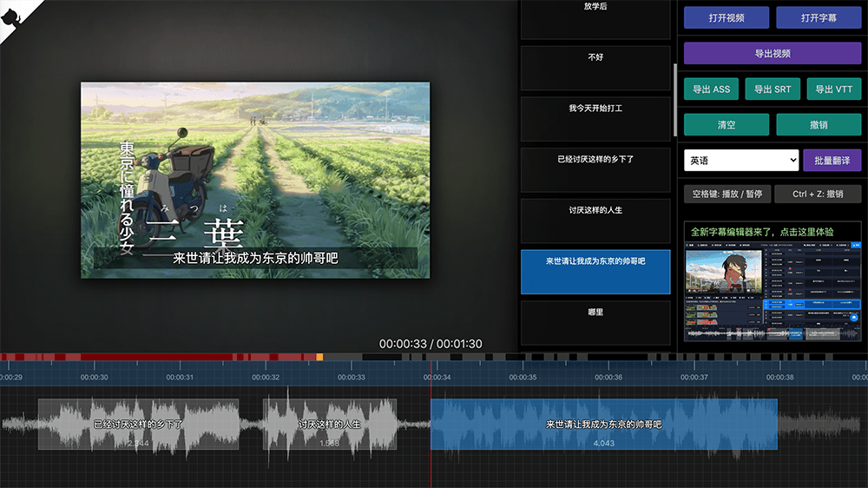868x488 pixels.
Task: Click the subtitle text overlaid on video
Action: (255, 258)
